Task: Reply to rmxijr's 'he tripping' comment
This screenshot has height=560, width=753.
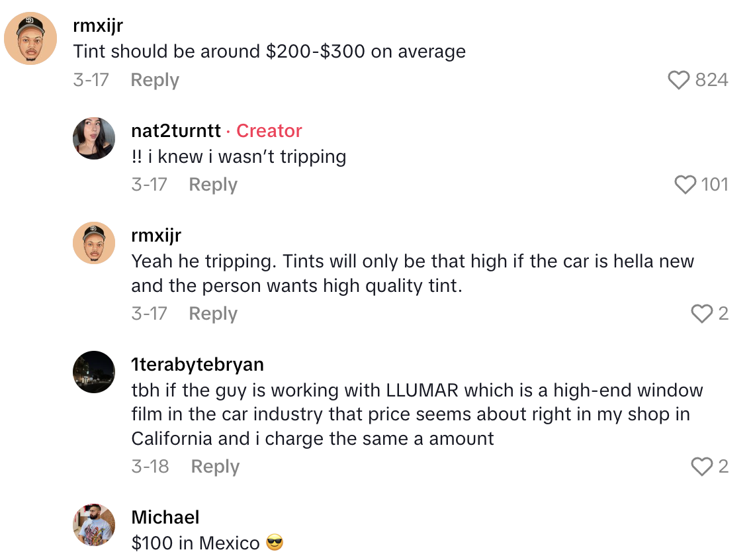Action: [x=212, y=314]
